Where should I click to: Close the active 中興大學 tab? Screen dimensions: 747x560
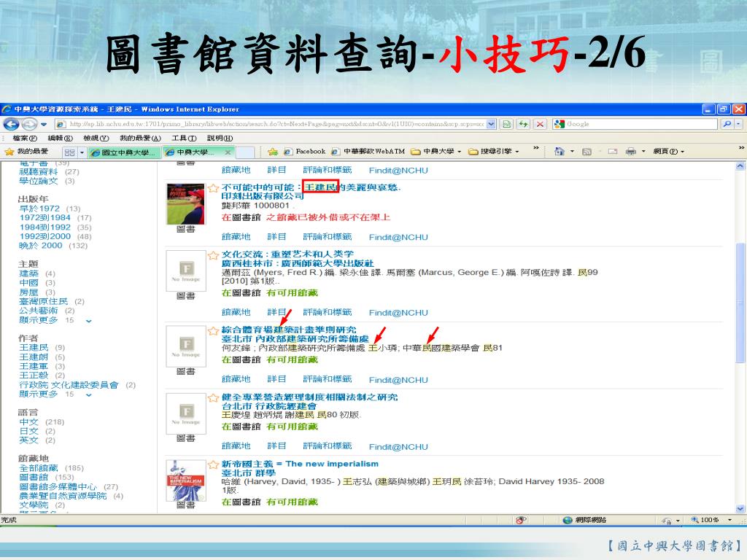click(x=228, y=152)
